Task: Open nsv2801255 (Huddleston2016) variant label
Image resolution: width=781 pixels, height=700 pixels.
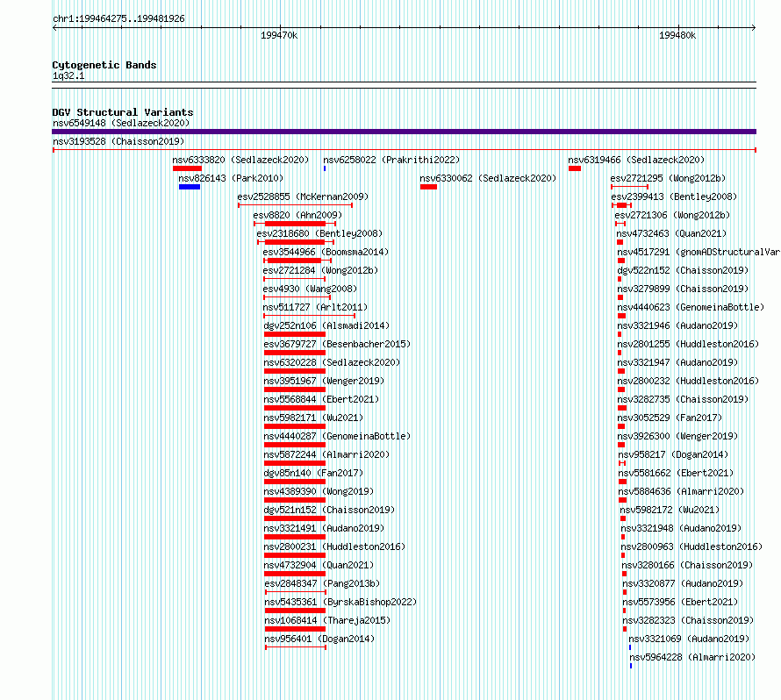Action: coord(688,344)
